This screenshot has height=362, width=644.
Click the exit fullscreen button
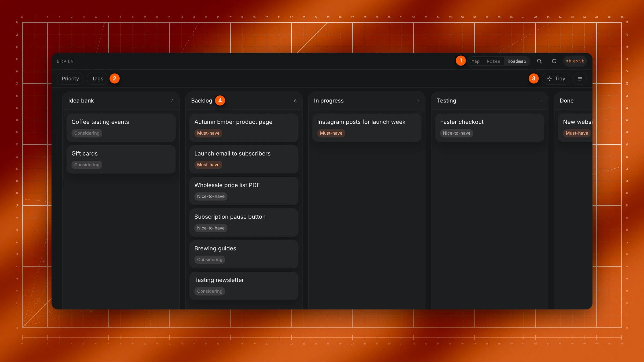click(575, 61)
